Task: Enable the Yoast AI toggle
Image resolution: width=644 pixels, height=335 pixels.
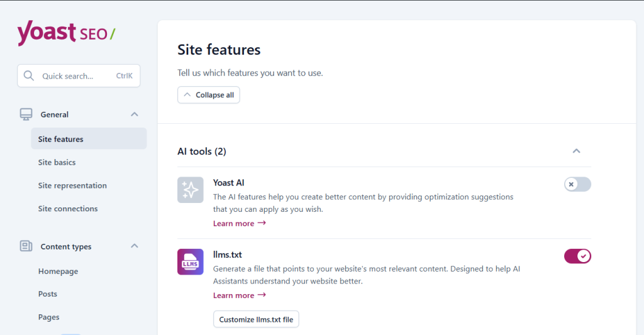Action: tap(577, 184)
